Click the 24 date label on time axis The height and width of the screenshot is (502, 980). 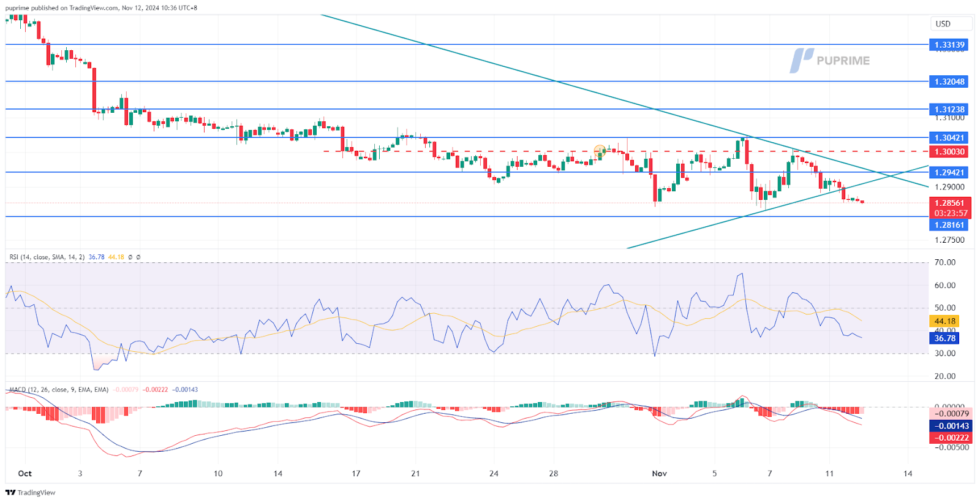[x=494, y=474]
